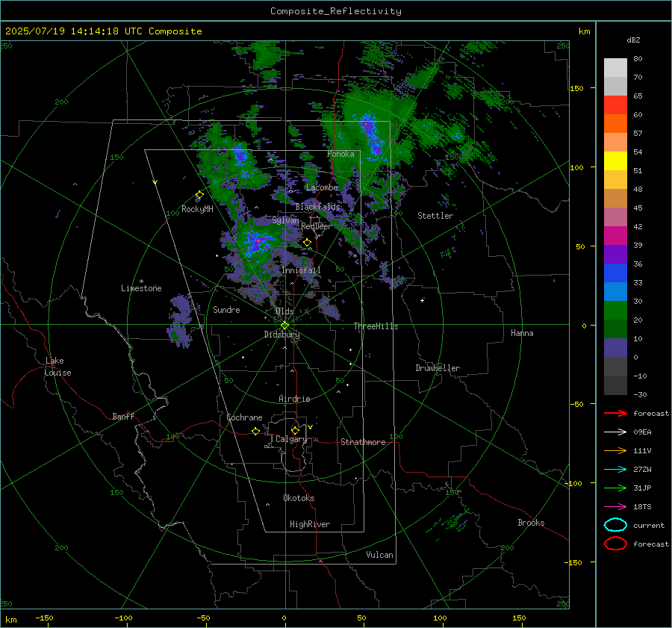Select the cyan 27ZW arrow icon
672x628 pixels.
(x=615, y=470)
